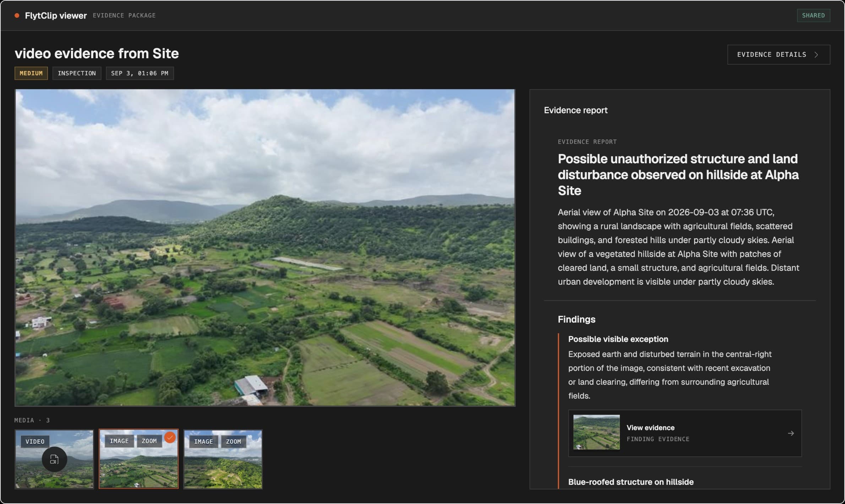Click the EVIDENCE PACKAGE header label
Screen dimensions: 845x504
[124, 15]
